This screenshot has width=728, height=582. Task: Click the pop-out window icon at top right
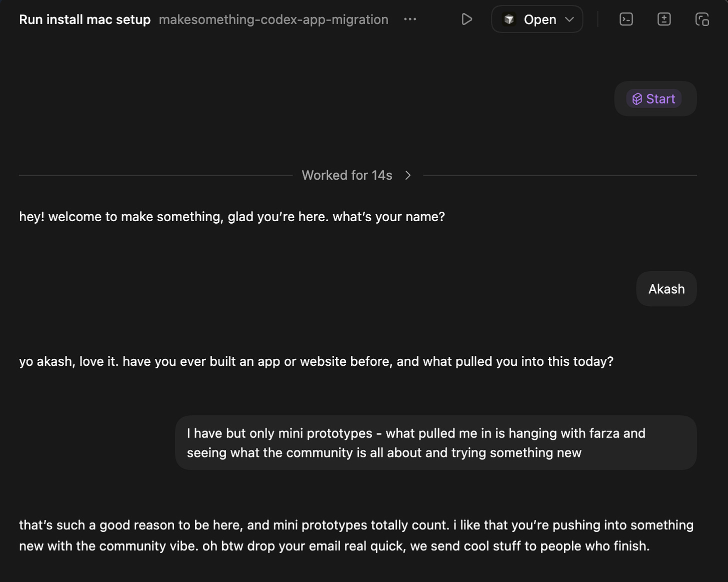click(702, 20)
